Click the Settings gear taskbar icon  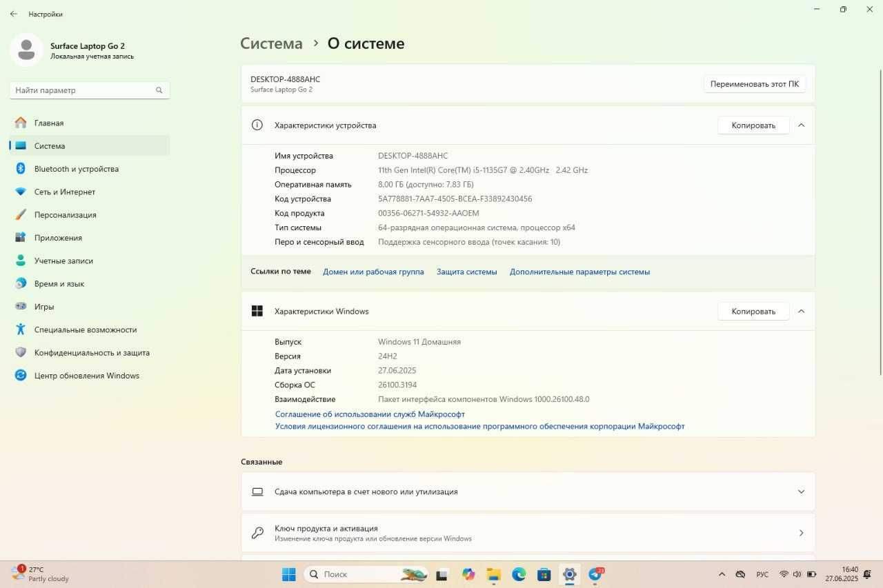coord(569,574)
